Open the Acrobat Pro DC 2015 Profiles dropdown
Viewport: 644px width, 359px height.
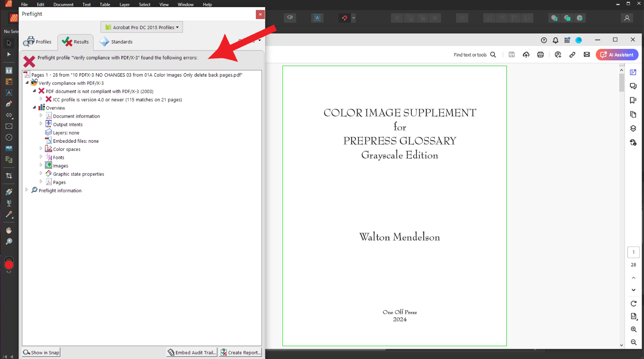(x=142, y=27)
